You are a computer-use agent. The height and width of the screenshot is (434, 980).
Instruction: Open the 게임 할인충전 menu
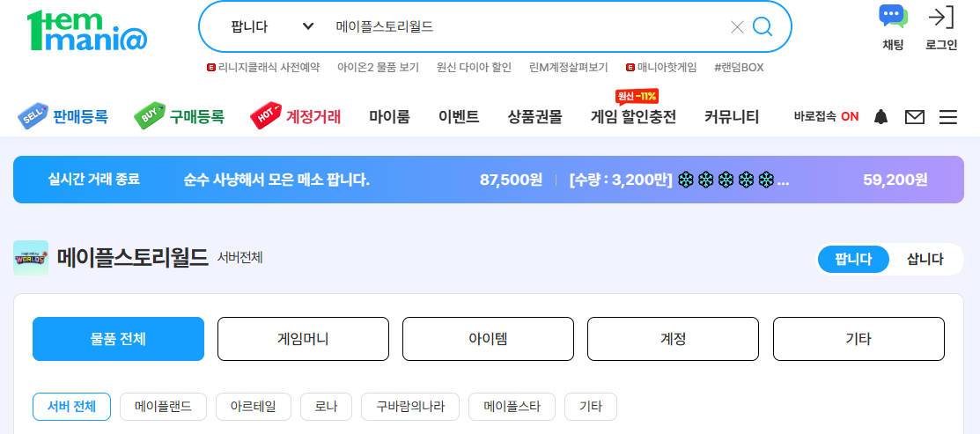click(634, 117)
